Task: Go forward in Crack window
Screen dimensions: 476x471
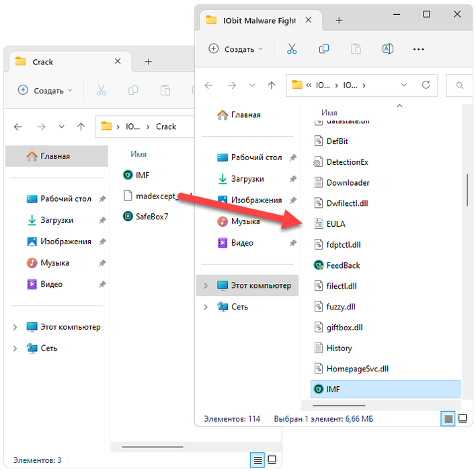Action: coord(41,126)
